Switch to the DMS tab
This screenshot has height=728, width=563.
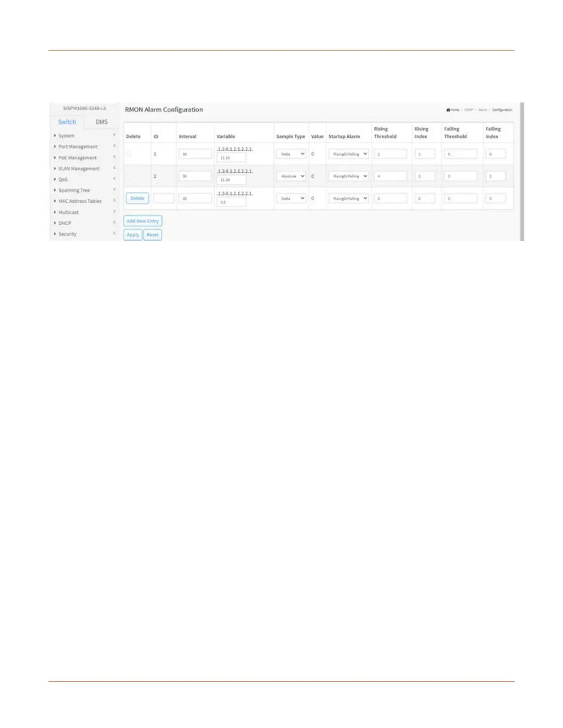tap(102, 122)
